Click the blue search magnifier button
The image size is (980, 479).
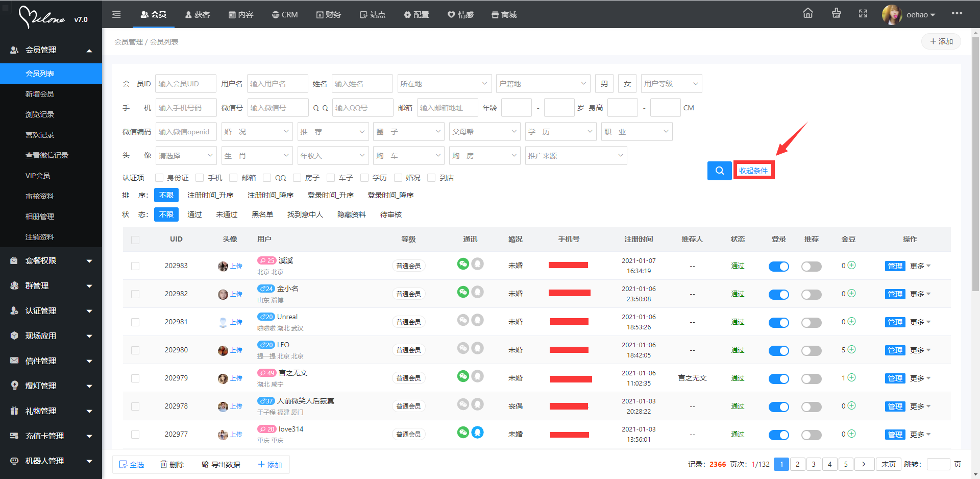point(719,171)
